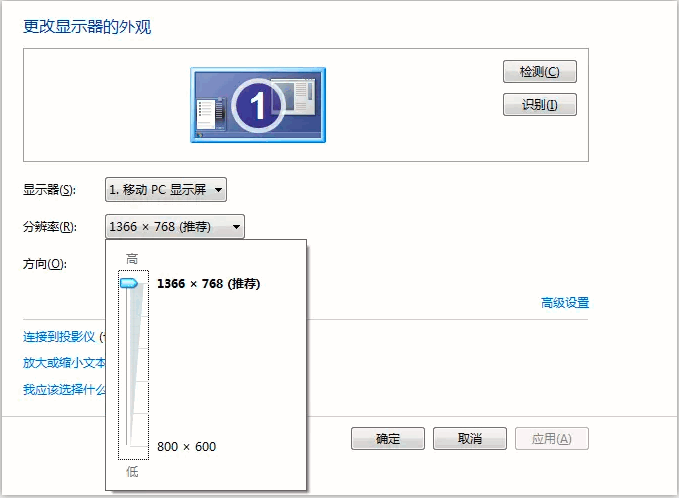The image size is (679, 498).
Task: Open the 放大或缩小文本 text size link
Action: tap(64, 362)
